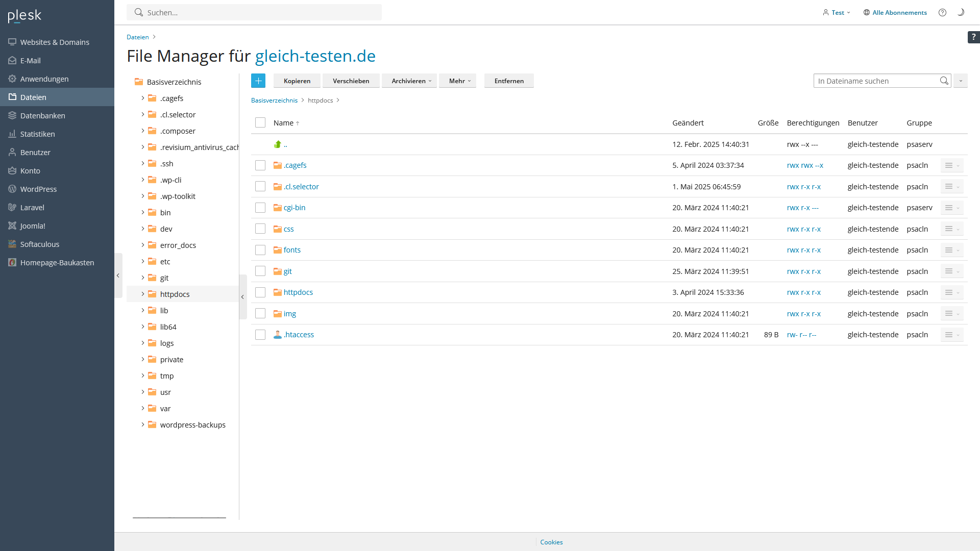Click the Laravel sidebar icon
This screenshot has width=980, height=551.
click(12, 207)
